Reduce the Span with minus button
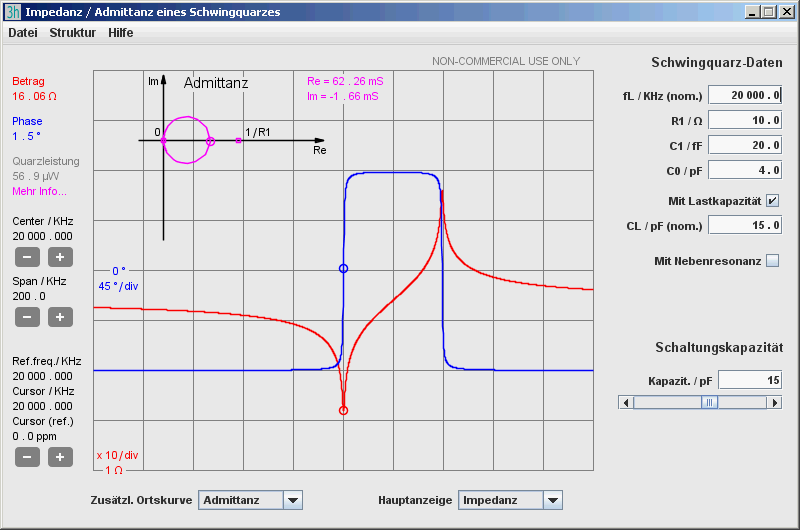The image size is (800, 530). click(28, 317)
